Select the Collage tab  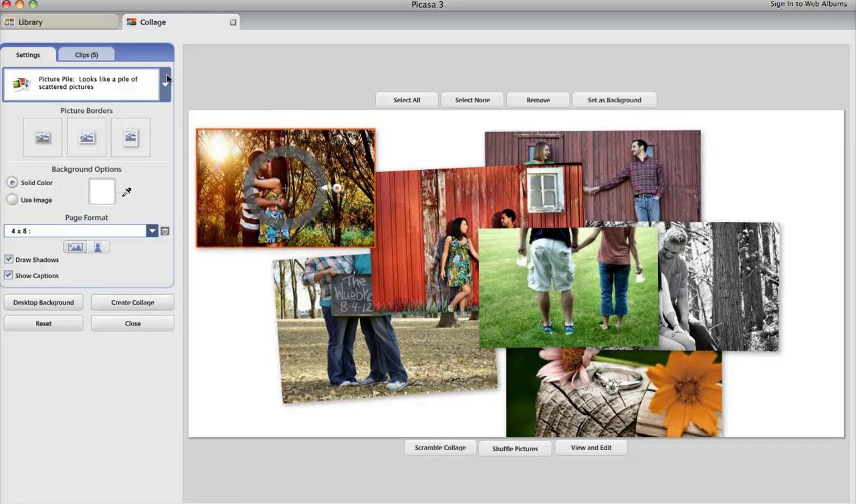[x=181, y=22]
